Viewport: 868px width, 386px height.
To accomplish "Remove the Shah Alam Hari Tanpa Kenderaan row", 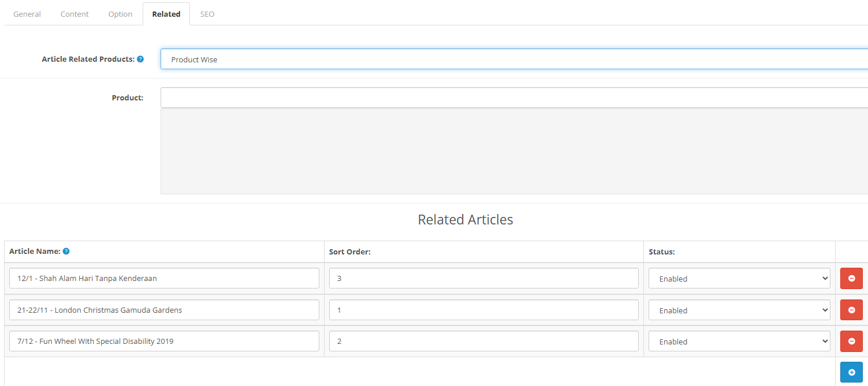I will coord(851,278).
